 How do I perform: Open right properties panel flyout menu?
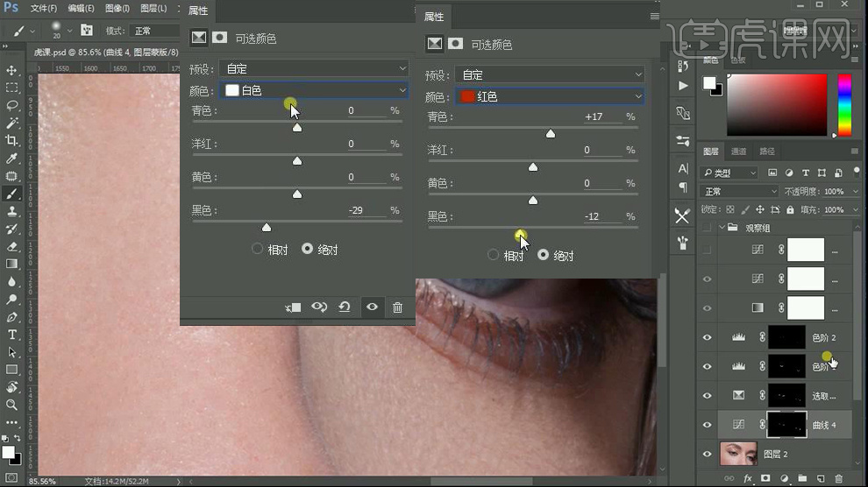654,17
